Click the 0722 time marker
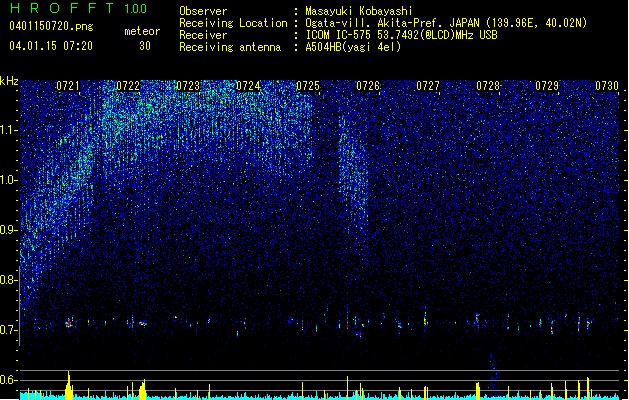The height and width of the screenshot is (400, 629). pyautogui.click(x=128, y=86)
